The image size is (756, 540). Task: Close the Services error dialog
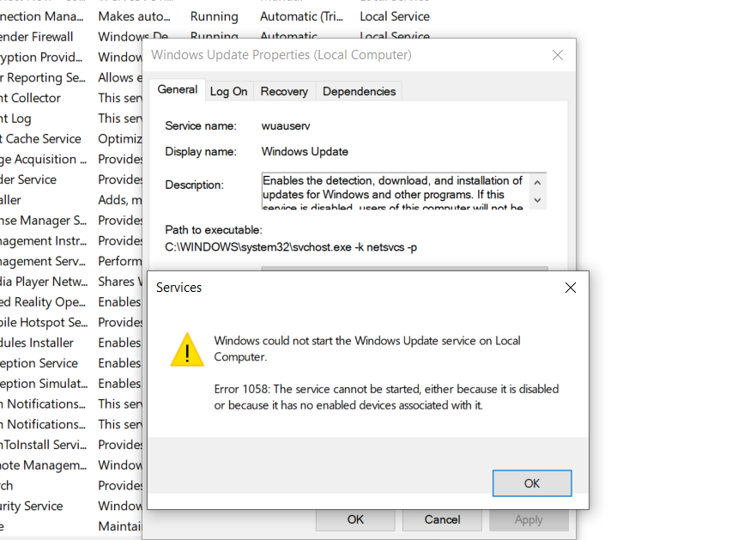(571, 288)
